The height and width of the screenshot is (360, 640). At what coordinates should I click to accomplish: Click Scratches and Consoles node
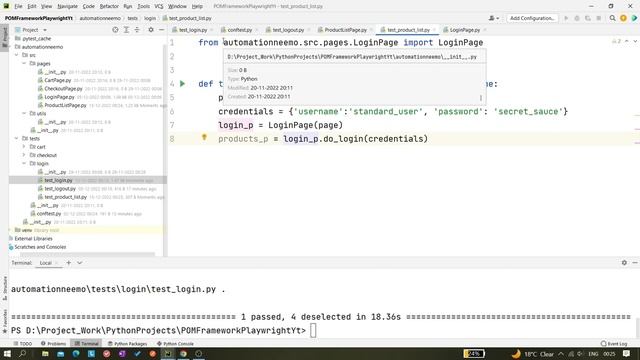tap(40, 247)
